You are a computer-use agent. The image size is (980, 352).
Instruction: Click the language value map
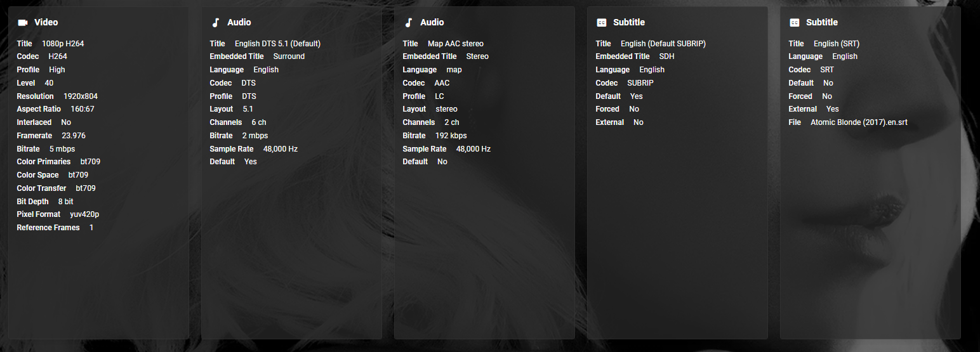coord(454,70)
